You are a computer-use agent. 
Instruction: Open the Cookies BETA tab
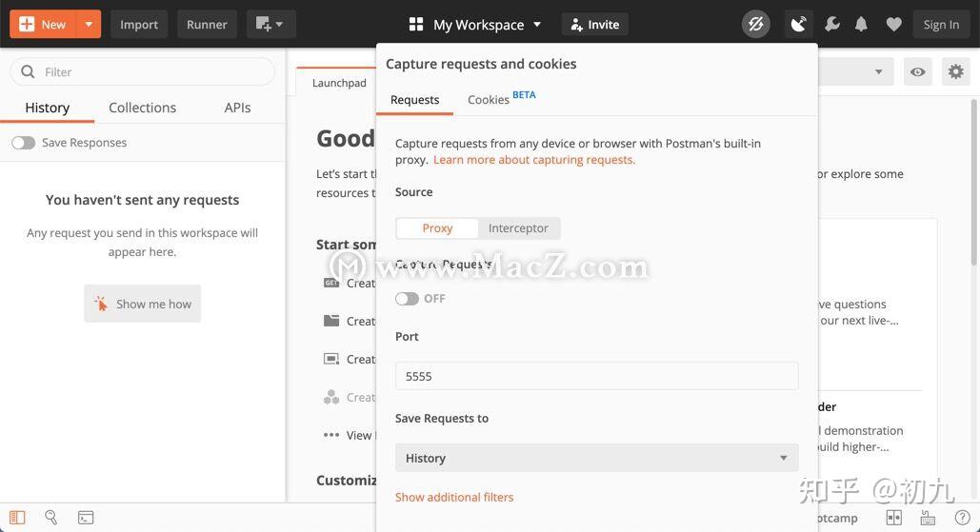click(x=501, y=99)
